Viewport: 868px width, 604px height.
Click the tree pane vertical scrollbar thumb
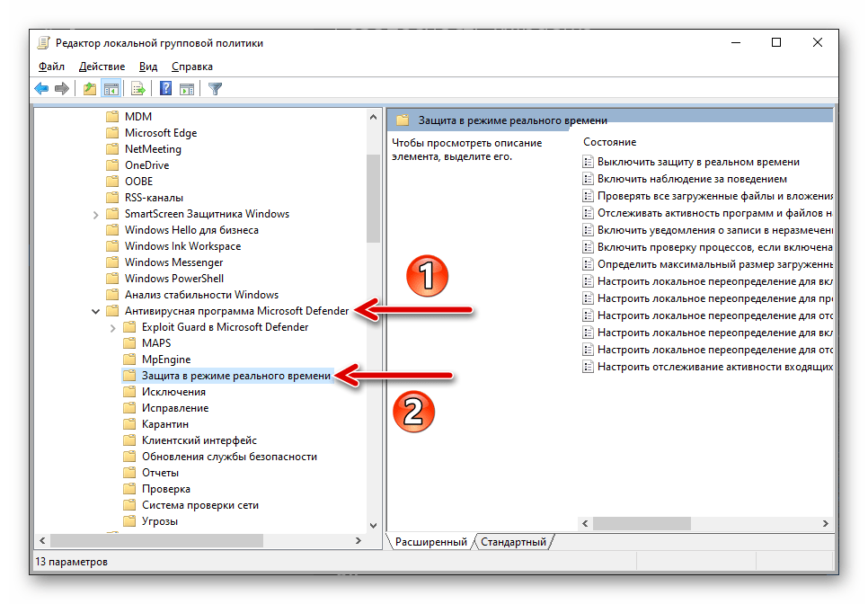(373, 199)
